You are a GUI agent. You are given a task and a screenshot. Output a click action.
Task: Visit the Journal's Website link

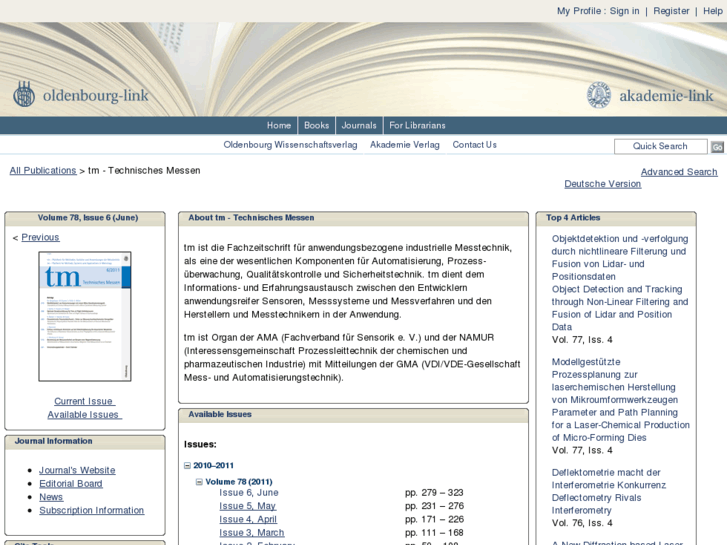[77, 470]
